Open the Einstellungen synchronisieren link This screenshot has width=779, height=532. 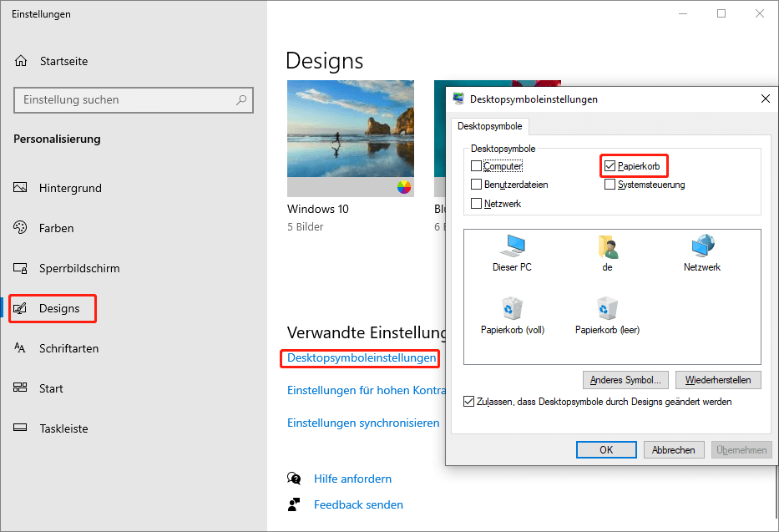coord(363,423)
